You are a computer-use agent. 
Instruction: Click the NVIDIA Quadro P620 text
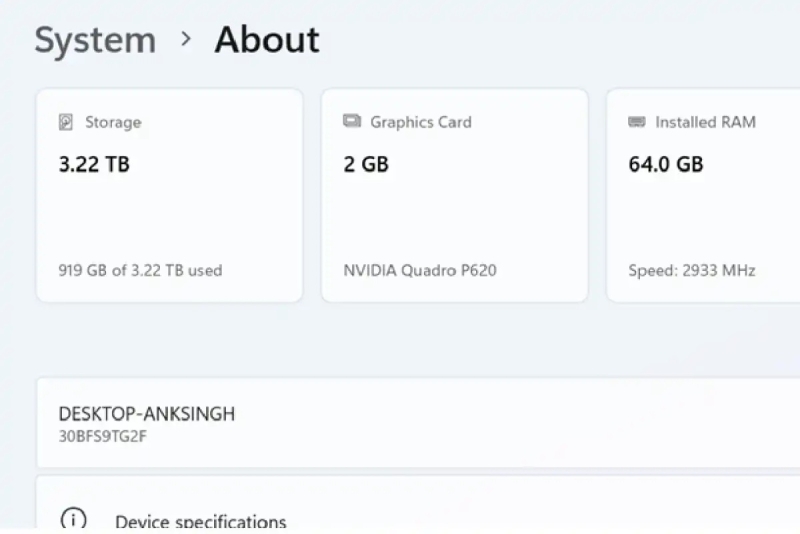pyautogui.click(x=420, y=270)
